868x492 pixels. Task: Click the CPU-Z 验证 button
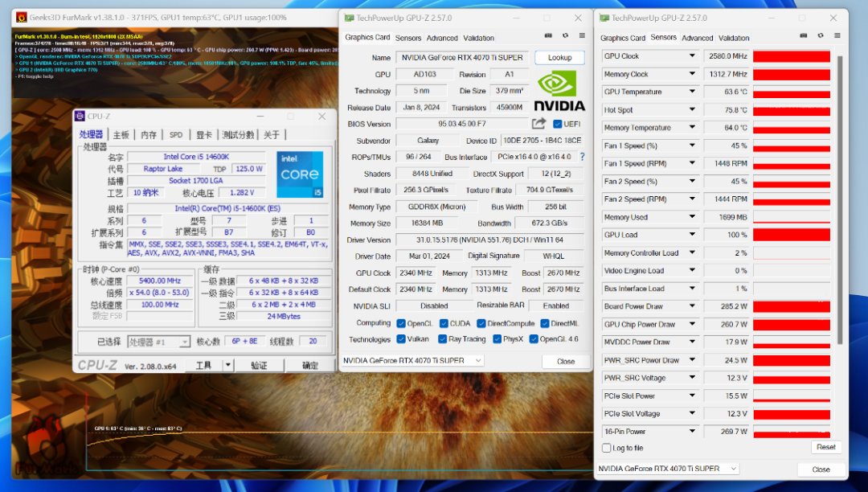point(259,365)
